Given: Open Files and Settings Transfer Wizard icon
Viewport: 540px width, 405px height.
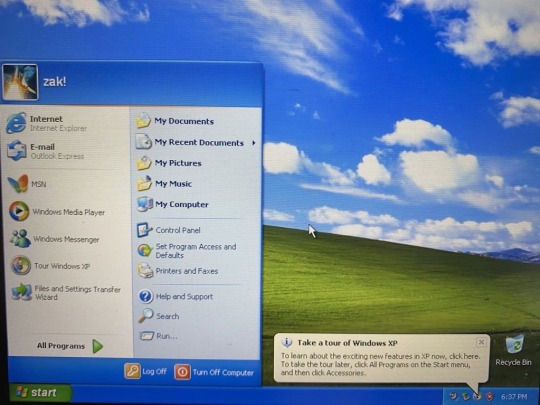Looking at the screenshot, I should point(22,292).
